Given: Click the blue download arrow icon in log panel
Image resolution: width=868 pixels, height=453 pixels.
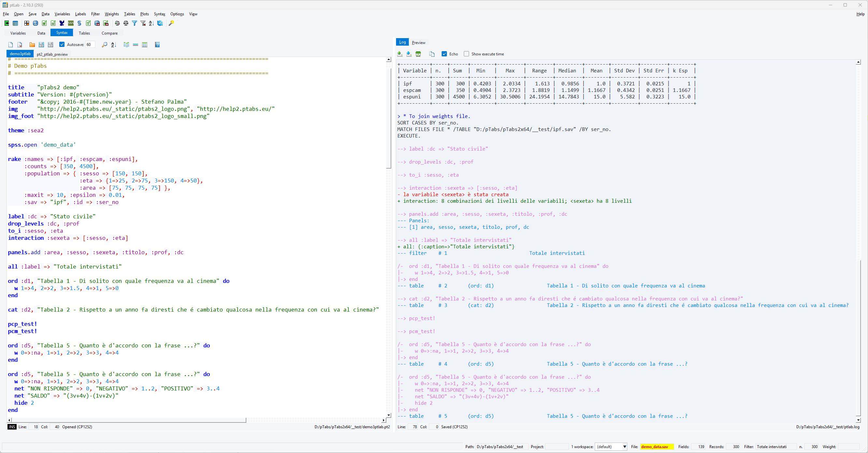Looking at the screenshot, I should (409, 54).
